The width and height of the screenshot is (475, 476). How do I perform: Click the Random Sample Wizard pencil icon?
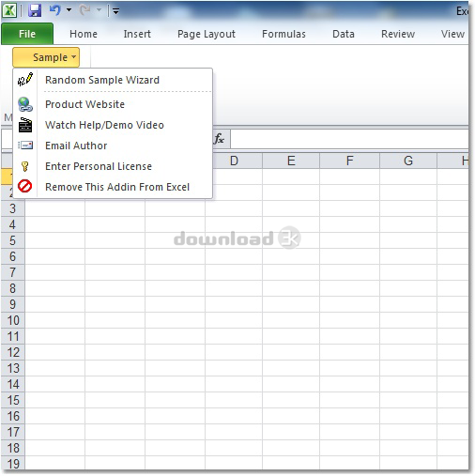pyautogui.click(x=25, y=80)
